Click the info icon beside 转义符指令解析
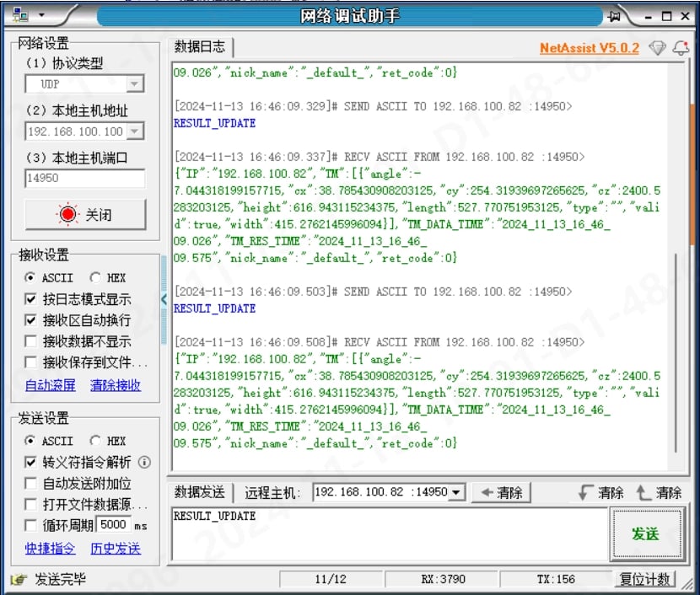The height and width of the screenshot is (595, 700). [144, 463]
